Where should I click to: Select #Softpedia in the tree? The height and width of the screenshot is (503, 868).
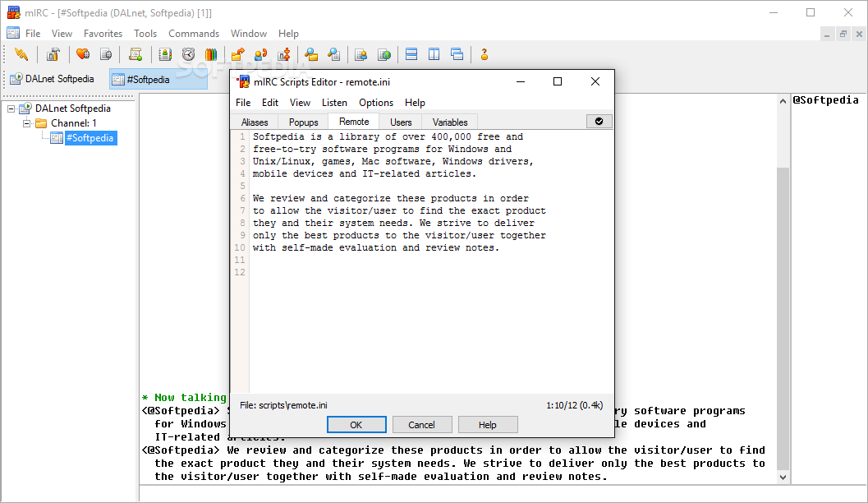tap(90, 138)
